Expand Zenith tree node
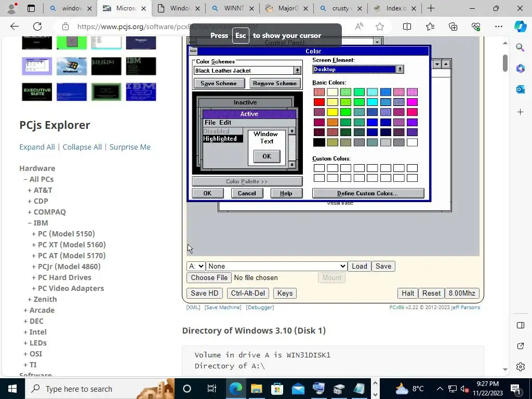Viewport: 532px width, 399px height. 30,299
